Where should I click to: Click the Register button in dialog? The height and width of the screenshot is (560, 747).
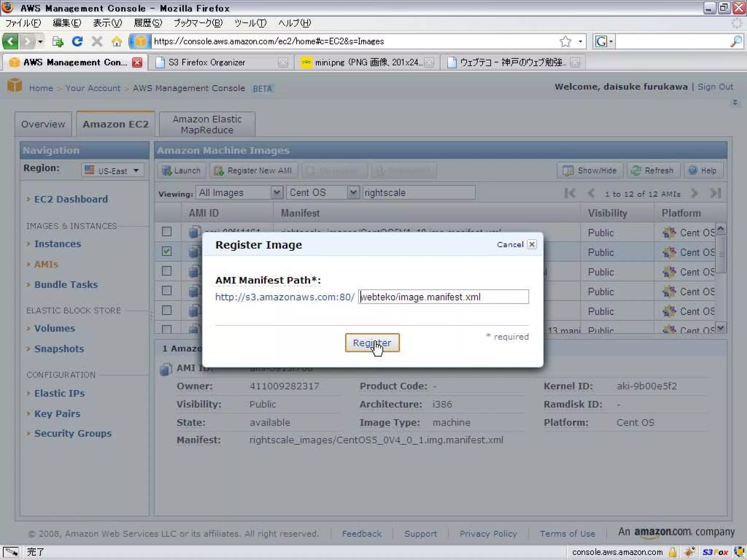[372, 343]
